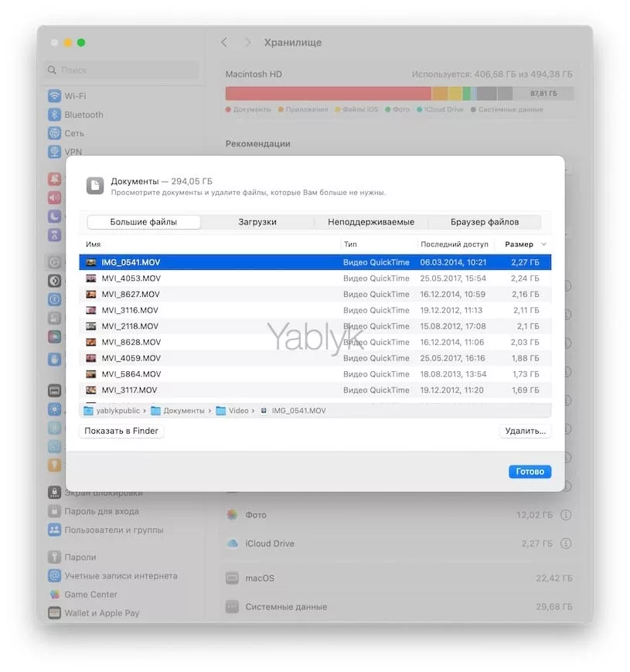
Task: Select the MVI_8627.MOV file row
Action: (315, 295)
